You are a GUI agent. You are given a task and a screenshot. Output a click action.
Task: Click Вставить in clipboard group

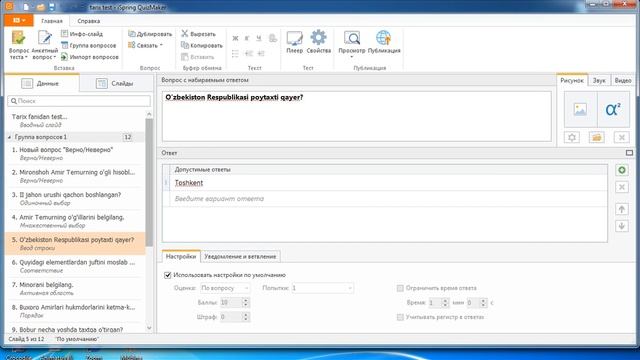point(198,57)
